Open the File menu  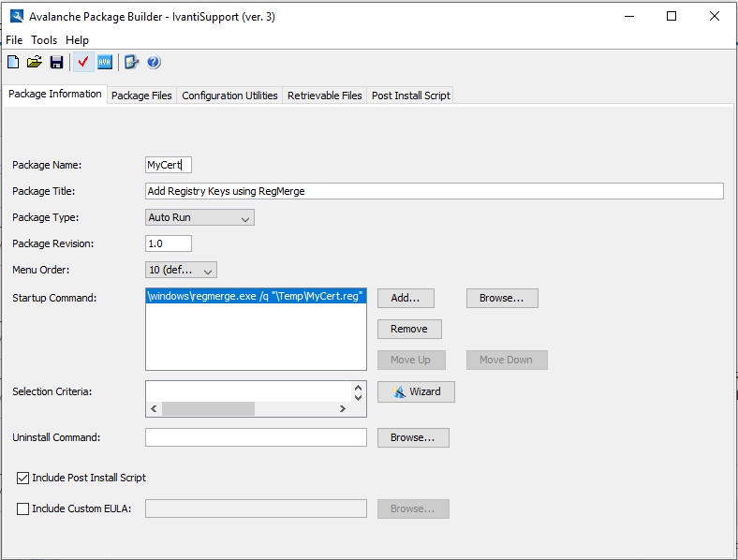click(x=14, y=40)
